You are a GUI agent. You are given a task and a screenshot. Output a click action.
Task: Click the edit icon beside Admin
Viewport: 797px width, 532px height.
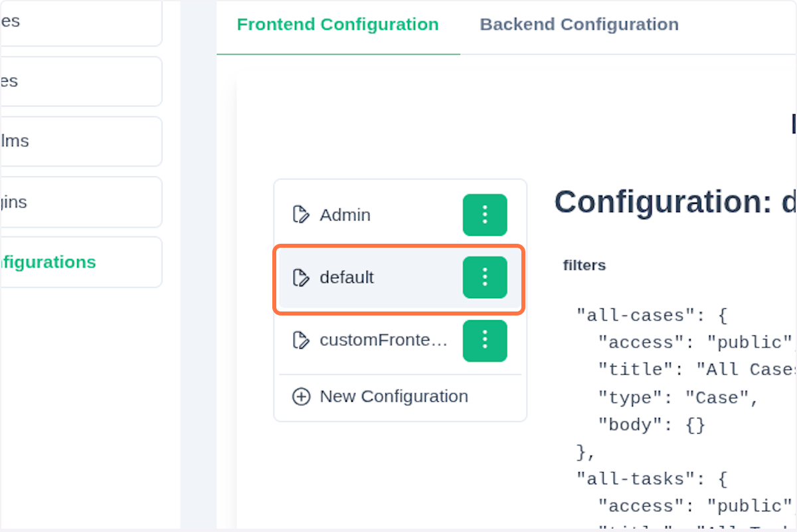pos(301,215)
